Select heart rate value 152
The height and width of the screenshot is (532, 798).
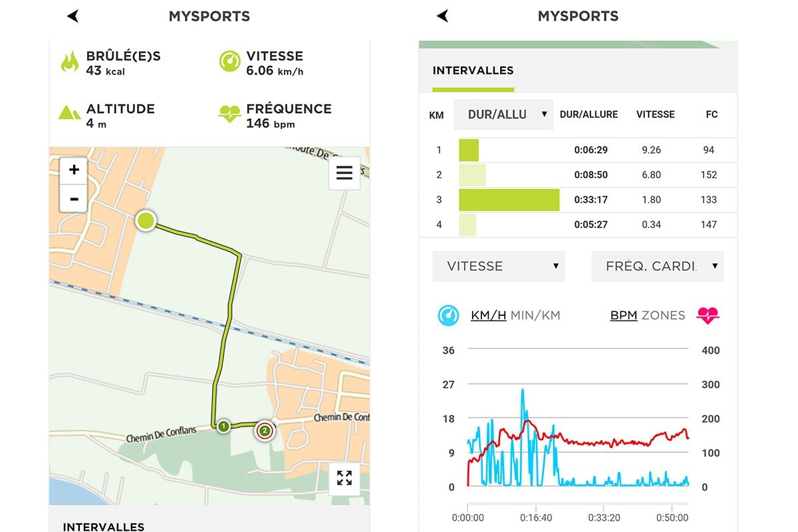point(709,175)
